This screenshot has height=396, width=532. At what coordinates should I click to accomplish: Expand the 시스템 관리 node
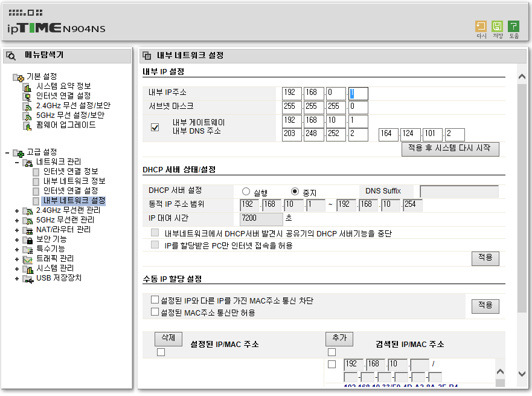pos(17,269)
